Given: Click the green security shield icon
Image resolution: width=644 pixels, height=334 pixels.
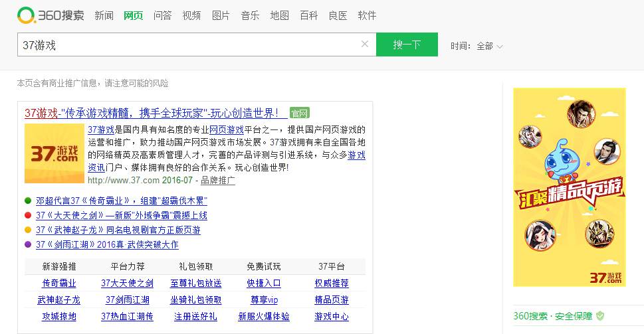Looking at the screenshot, I should point(600,316).
